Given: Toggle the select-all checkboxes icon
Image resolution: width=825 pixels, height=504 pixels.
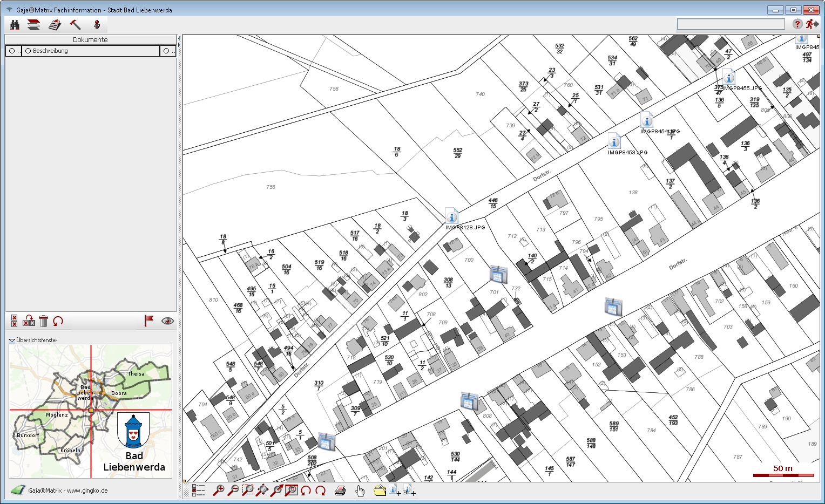Looking at the screenshot, I should click(x=15, y=321).
